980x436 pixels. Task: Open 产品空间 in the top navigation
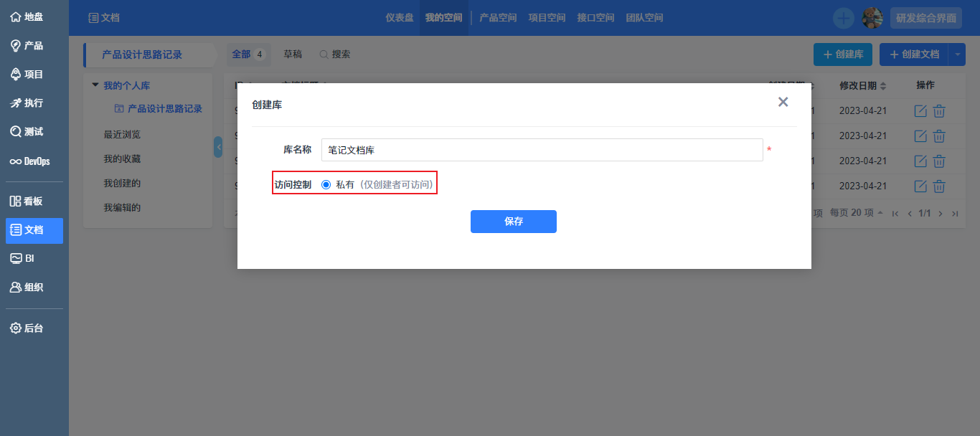pos(497,17)
